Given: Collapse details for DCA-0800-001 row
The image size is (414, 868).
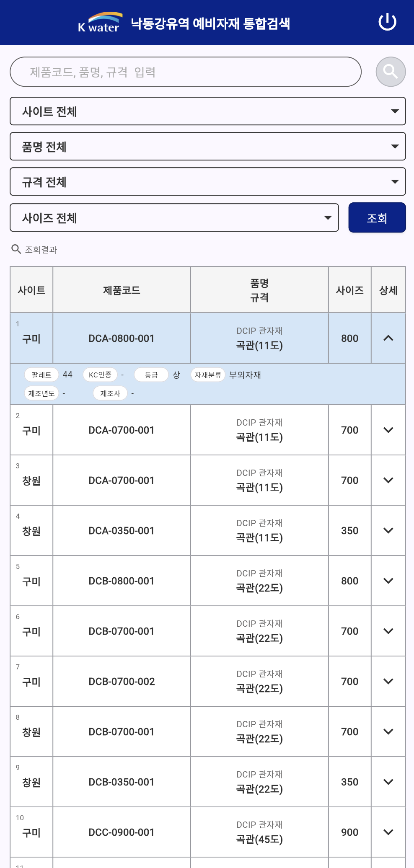Looking at the screenshot, I should coord(388,338).
